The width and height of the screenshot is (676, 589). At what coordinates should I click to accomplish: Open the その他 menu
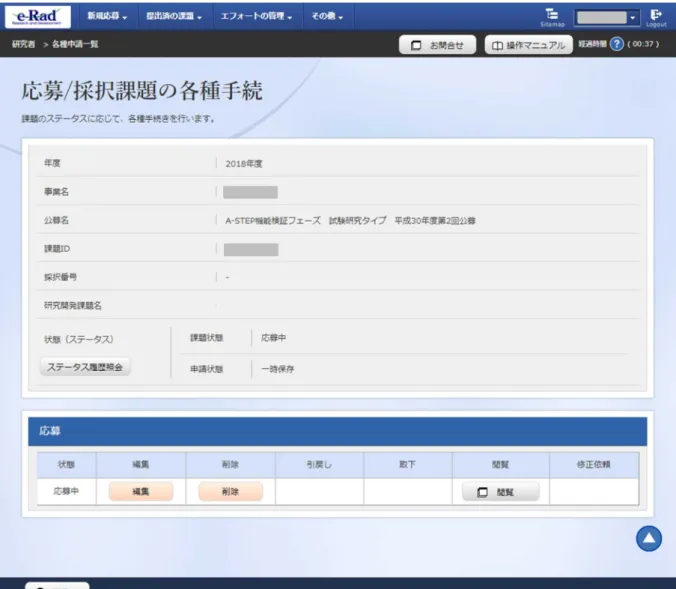pyautogui.click(x=327, y=16)
